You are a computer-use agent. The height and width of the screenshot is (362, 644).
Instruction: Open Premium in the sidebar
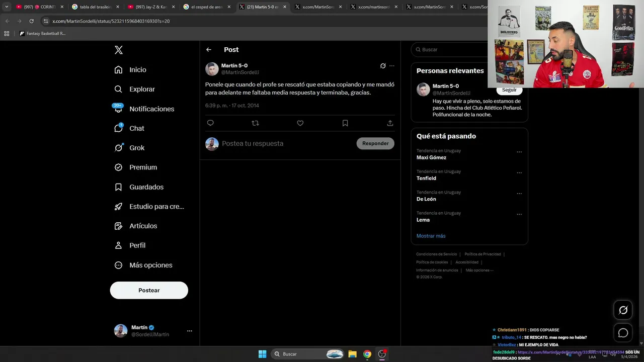[x=135, y=167]
